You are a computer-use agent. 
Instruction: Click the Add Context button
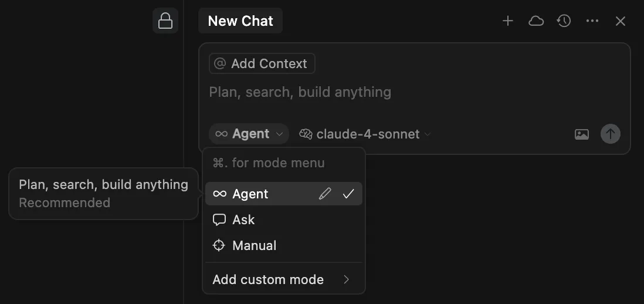[262, 63]
